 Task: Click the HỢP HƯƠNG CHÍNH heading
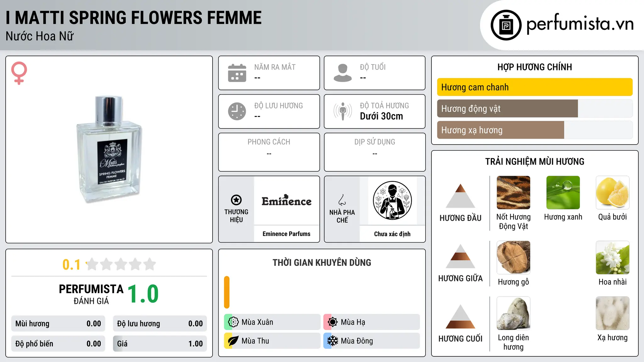click(x=535, y=67)
